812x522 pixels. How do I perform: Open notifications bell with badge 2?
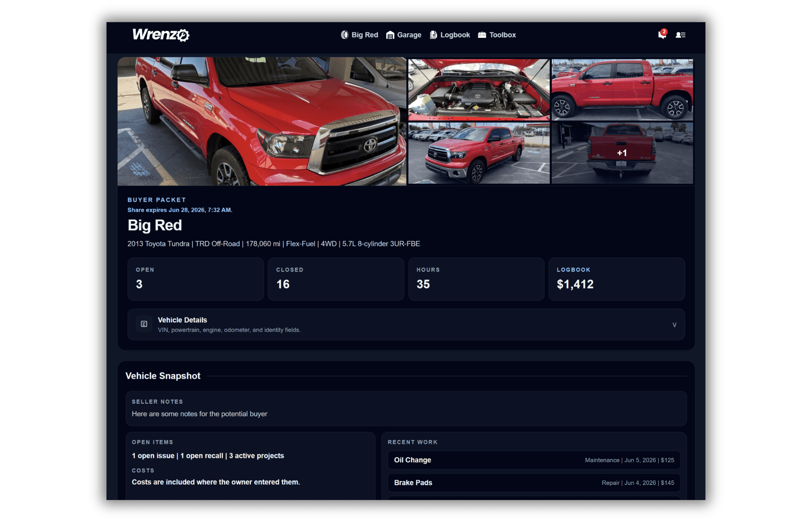click(662, 34)
